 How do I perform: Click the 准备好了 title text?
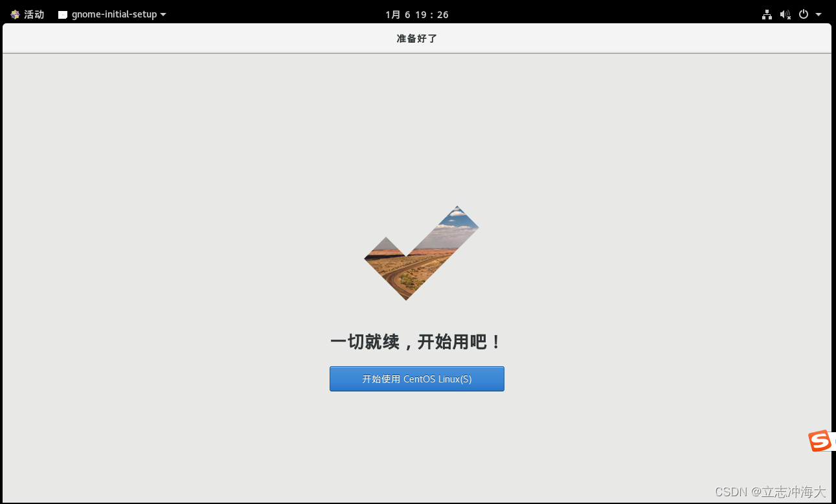coord(417,39)
